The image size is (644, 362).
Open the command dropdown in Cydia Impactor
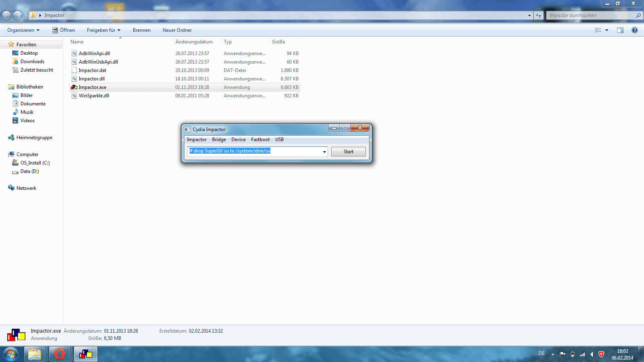pyautogui.click(x=324, y=152)
